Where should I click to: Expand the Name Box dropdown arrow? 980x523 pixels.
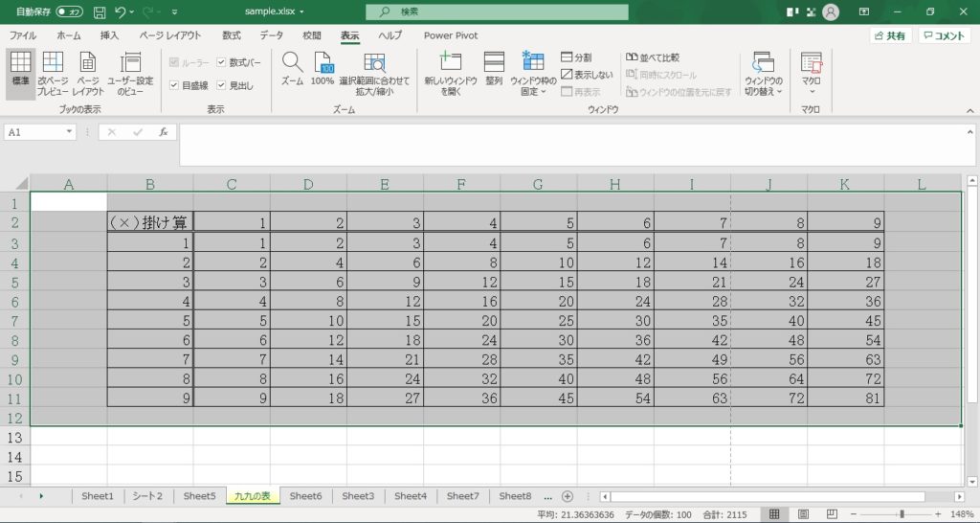69,132
